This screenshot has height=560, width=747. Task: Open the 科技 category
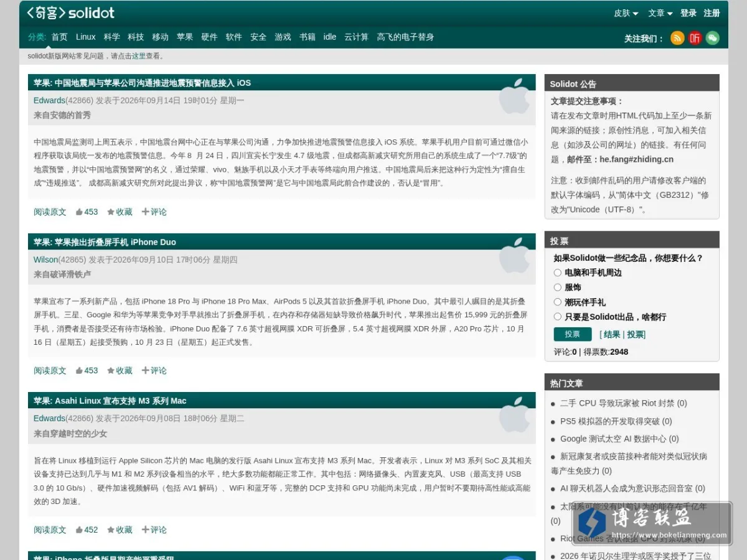(x=136, y=37)
